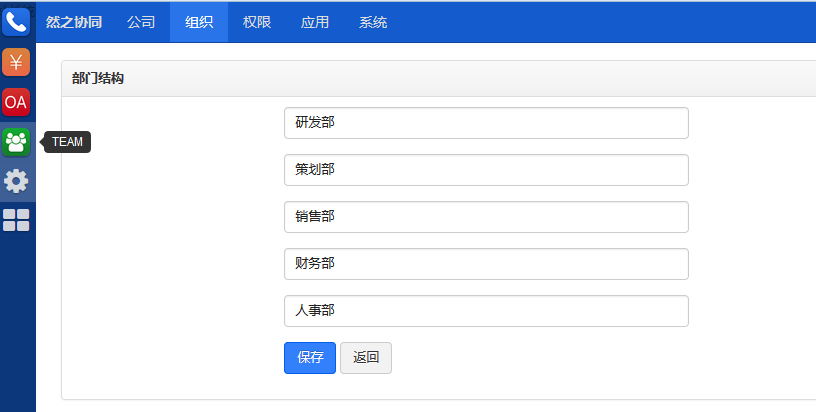Image resolution: width=816 pixels, height=412 pixels.
Task: Select the 组织 menu tab
Action: [x=199, y=22]
